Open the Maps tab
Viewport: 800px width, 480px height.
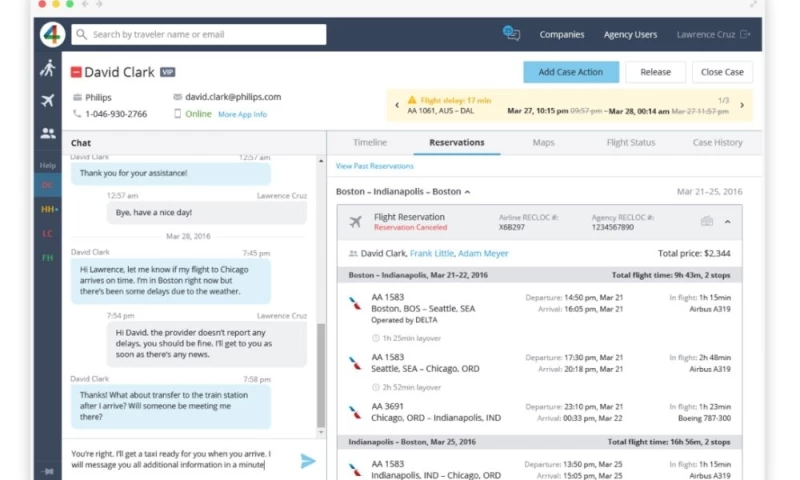pos(543,143)
